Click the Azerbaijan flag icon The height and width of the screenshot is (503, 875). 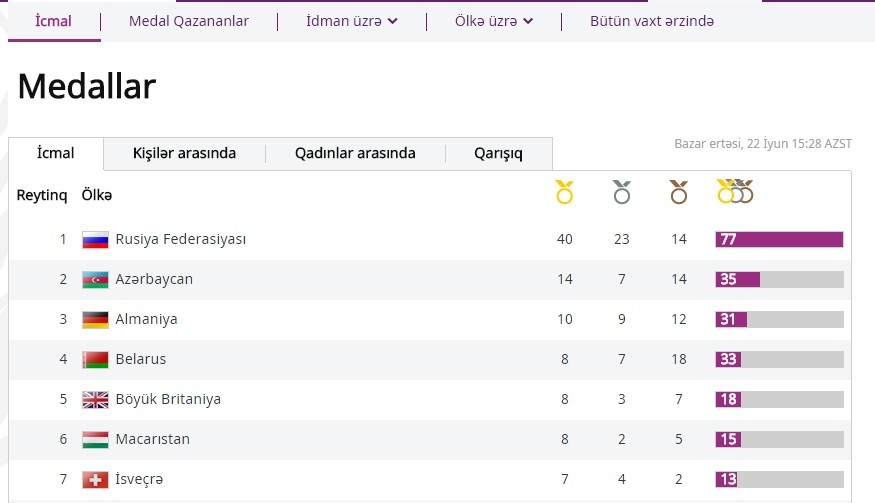click(95, 280)
